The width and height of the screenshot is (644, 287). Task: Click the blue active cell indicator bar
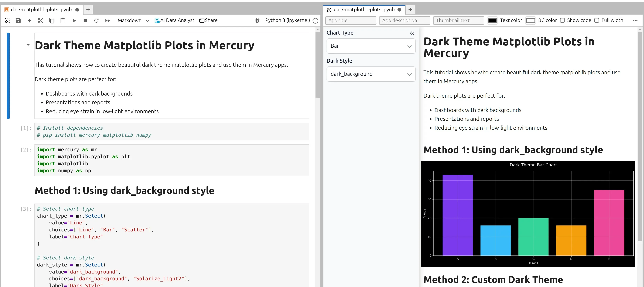click(8, 76)
